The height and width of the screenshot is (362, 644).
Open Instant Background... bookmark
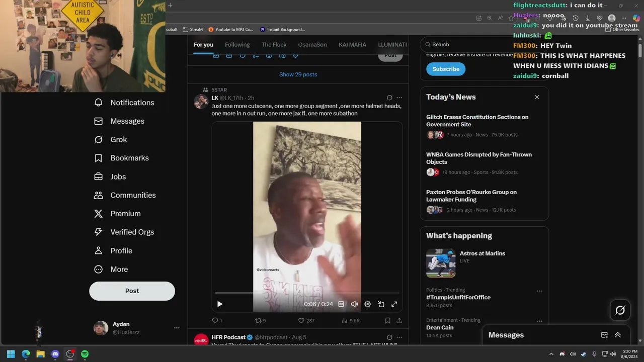[282, 30]
